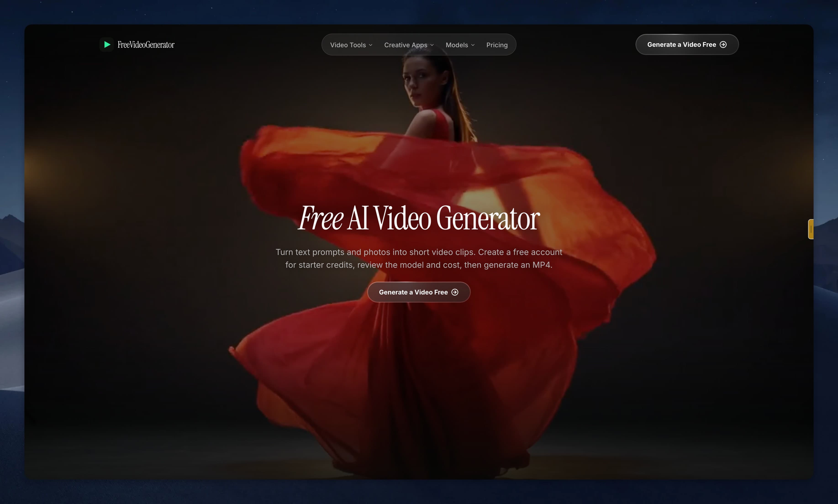This screenshot has width=838, height=504.
Task: Click the arrow icon in hero button
Action: [x=455, y=292]
